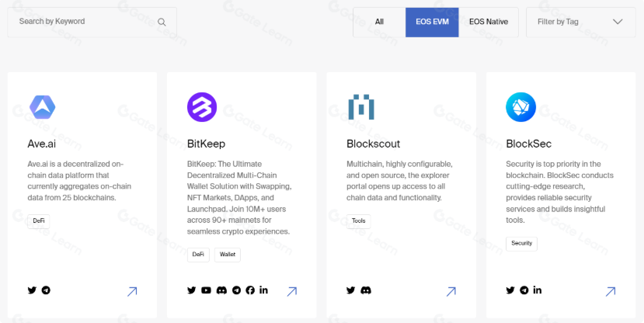Screen dimensions: 644x323
Task: Click the Tools tag on Blockscout
Action: coord(358,221)
